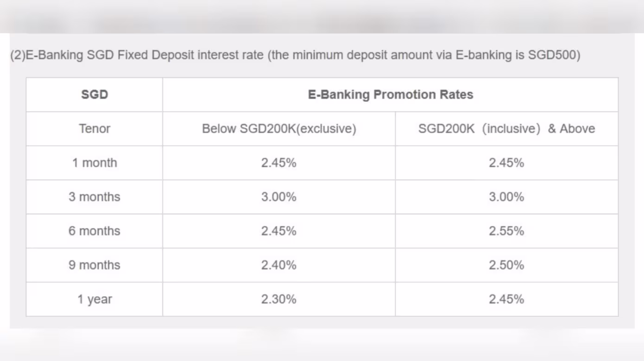Click the SGD200K (inclusive) & Above heading
Viewport: 644px width, 361px height.
[x=506, y=129]
